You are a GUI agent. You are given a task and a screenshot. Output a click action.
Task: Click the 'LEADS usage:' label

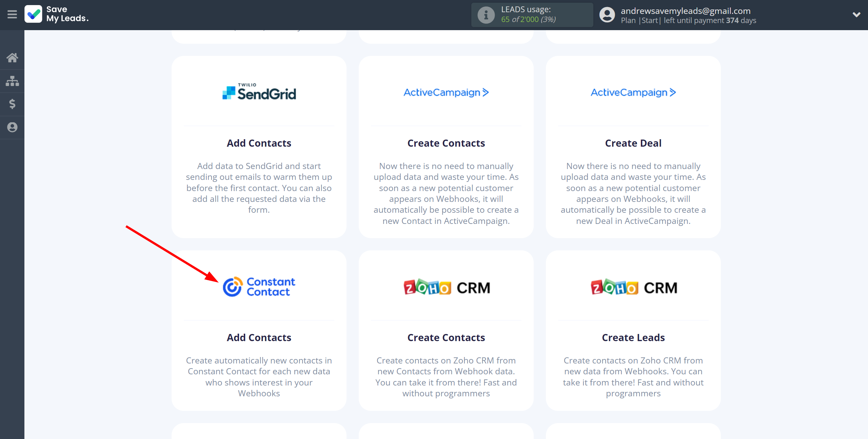(526, 9)
